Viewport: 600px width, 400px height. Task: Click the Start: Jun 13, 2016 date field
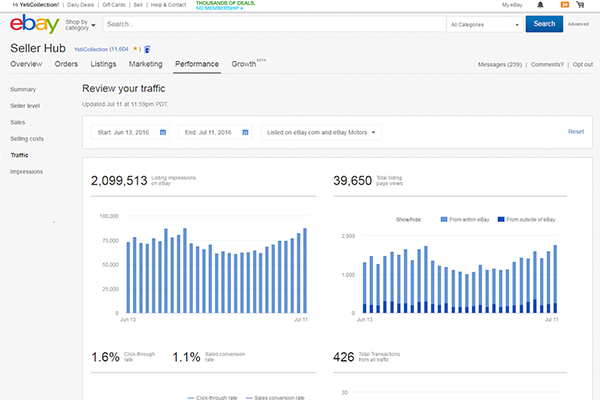click(x=130, y=132)
